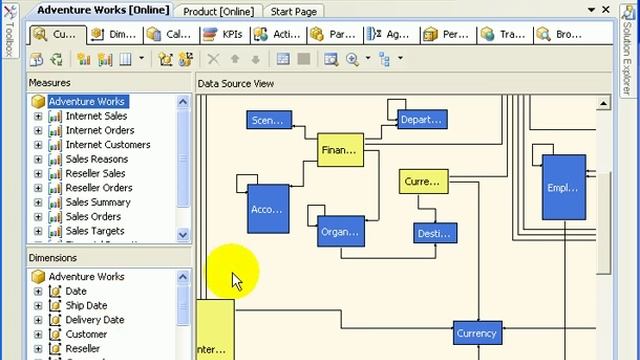Click the Arrange diagram layout icon
Viewport: 640px width, 360px height.
coord(384,59)
